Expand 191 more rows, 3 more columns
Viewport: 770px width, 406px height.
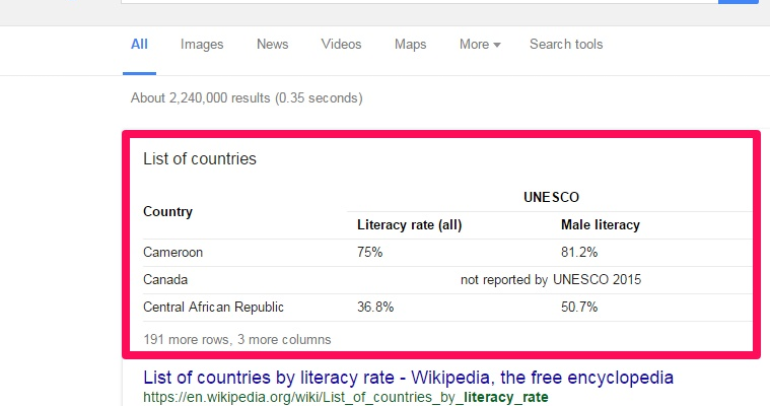click(237, 339)
